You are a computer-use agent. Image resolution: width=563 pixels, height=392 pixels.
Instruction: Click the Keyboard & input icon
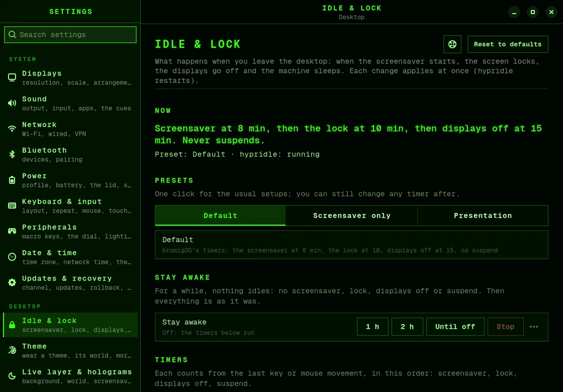pos(12,206)
